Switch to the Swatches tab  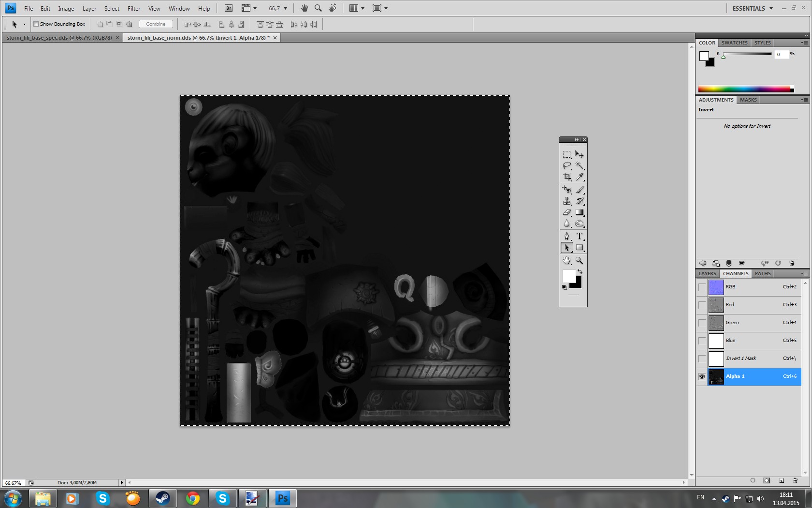click(734, 43)
